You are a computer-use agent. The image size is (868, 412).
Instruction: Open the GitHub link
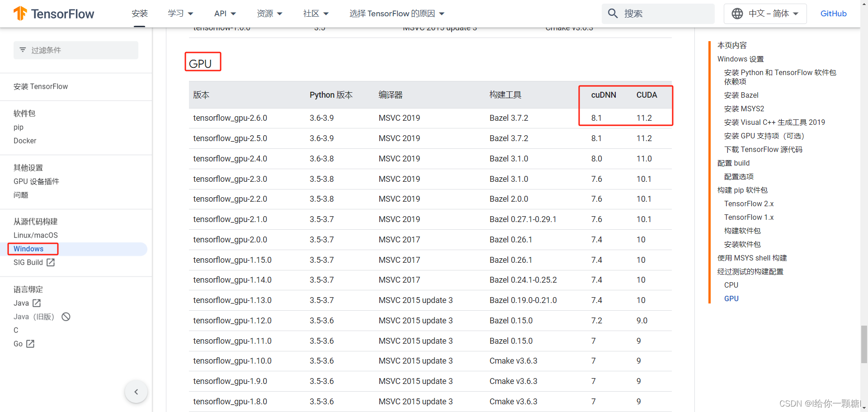pyautogui.click(x=833, y=14)
